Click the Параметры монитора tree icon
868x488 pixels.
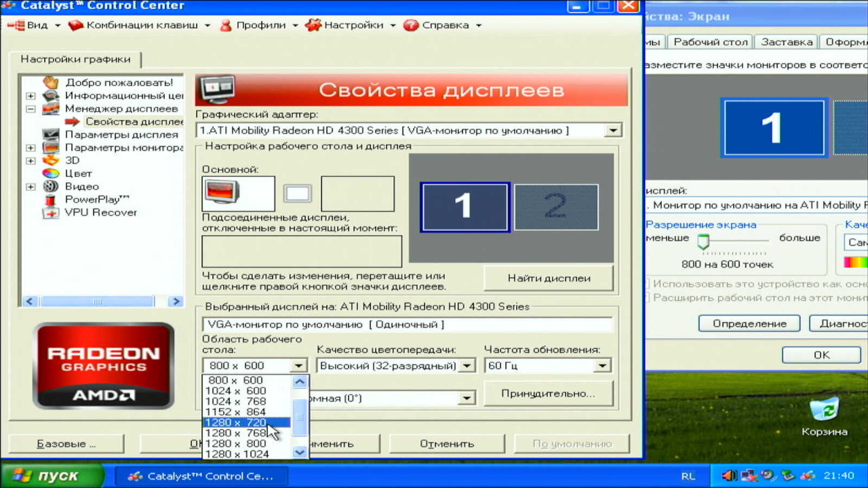[x=50, y=147]
